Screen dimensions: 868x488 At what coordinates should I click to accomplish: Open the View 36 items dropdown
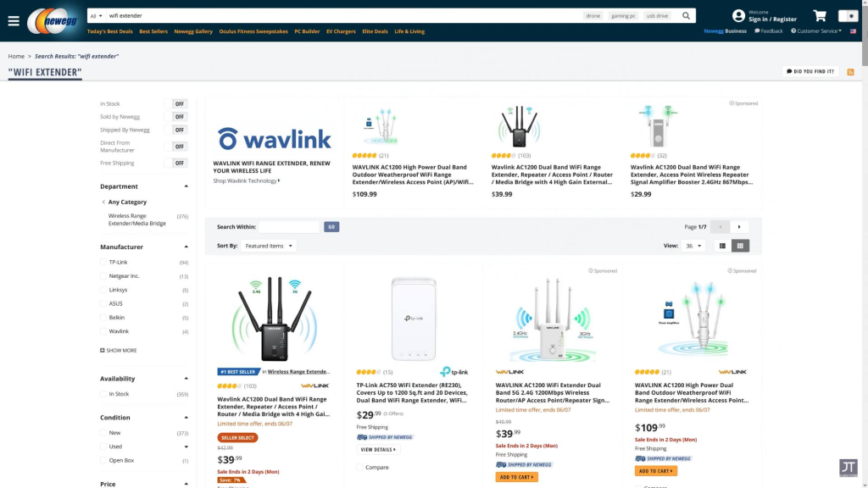[693, 246]
